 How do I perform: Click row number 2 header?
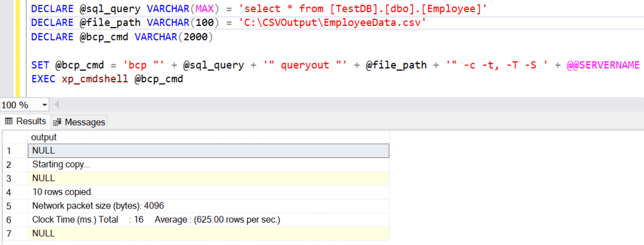tap(15, 165)
